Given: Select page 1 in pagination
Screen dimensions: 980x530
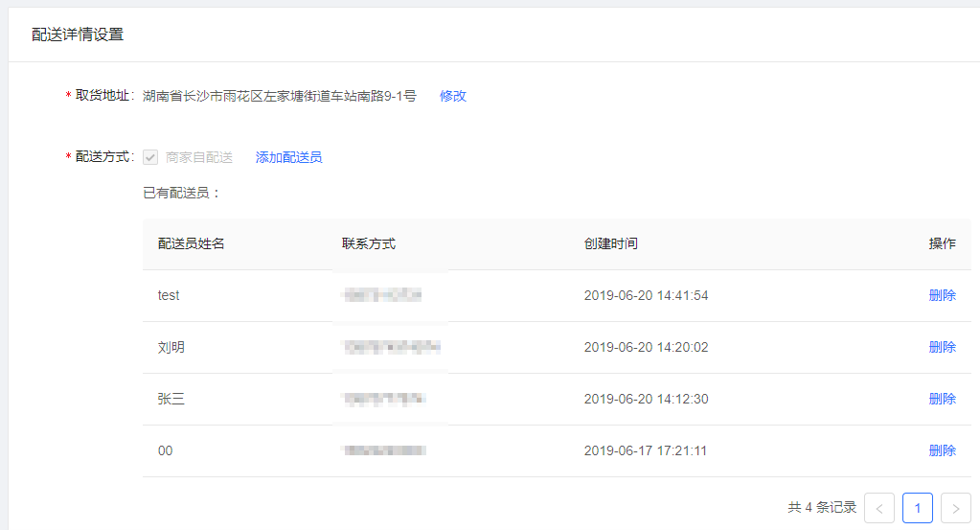Looking at the screenshot, I should tap(918, 508).
